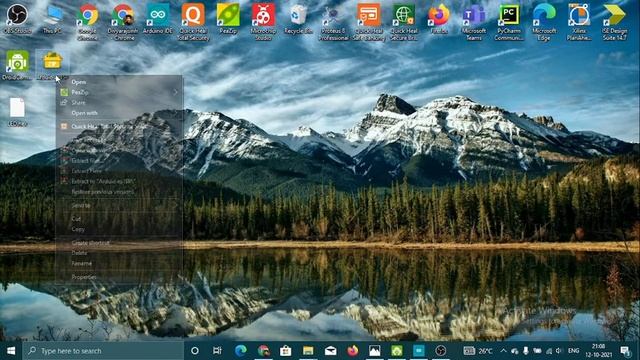Screen dimensions: 640x360
Task: Select Quick Heal Secure Browser shortcut
Action: (404, 22)
